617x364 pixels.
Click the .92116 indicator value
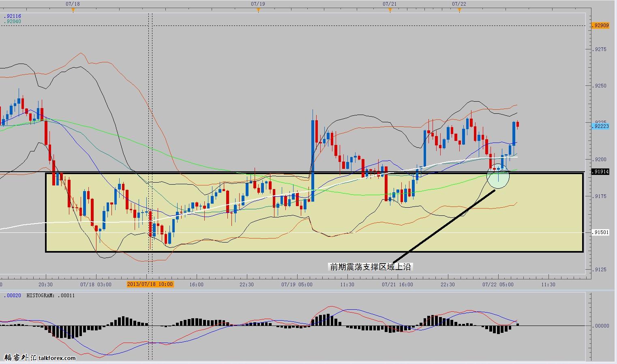(13, 16)
